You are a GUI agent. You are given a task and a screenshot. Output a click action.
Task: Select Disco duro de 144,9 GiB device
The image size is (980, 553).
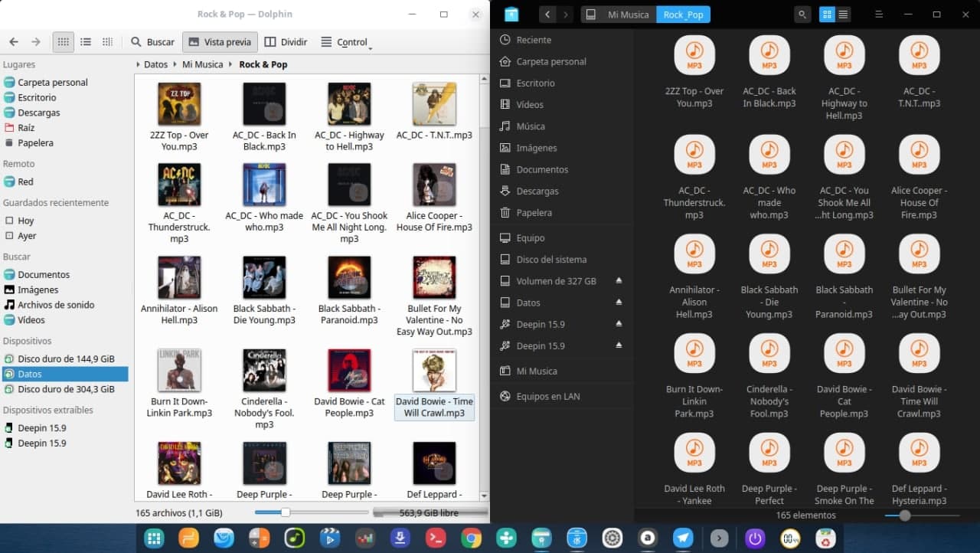point(64,358)
